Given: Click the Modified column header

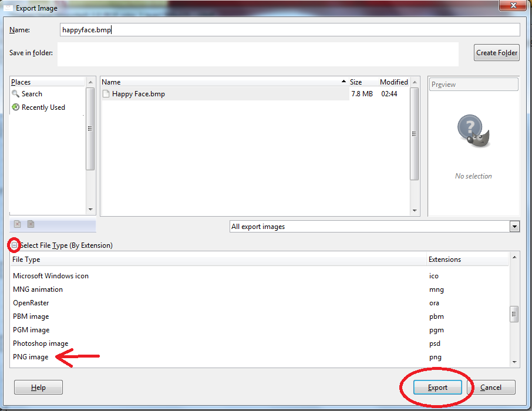Looking at the screenshot, I should click(394, 82).
